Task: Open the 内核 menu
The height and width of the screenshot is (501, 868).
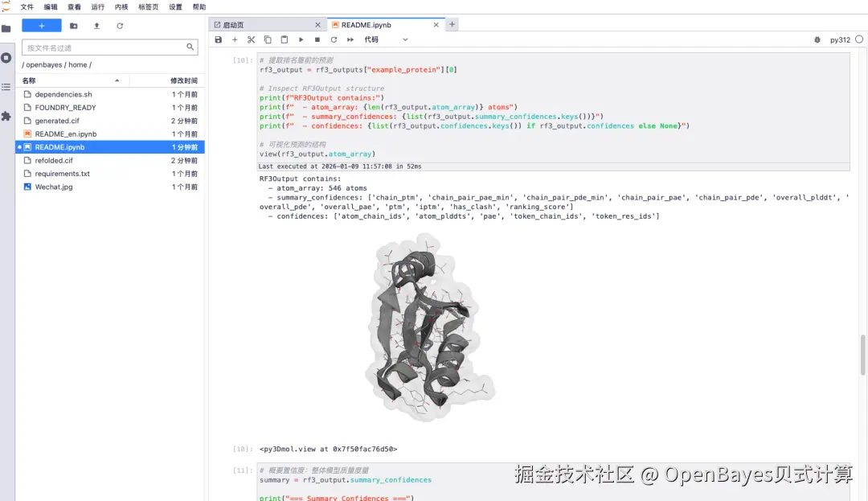Action: (x=121, y=7)
